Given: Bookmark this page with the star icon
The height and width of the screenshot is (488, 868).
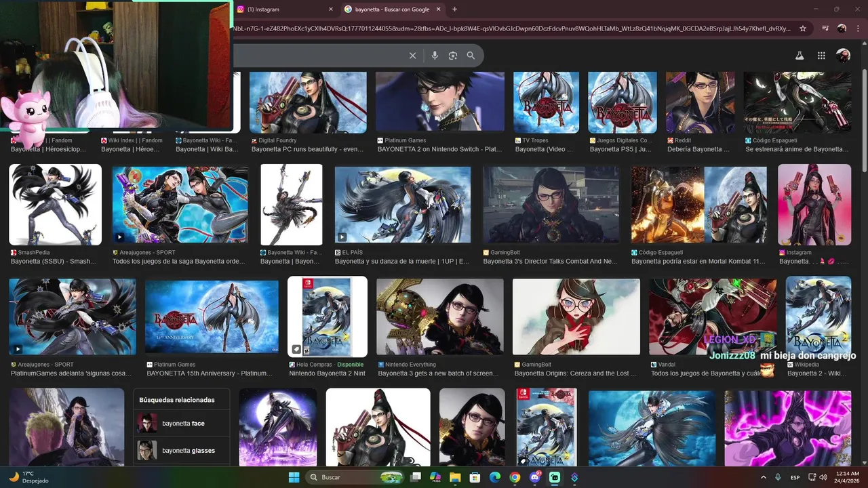Looking at the screenshot, I should (x=803, y=28).
